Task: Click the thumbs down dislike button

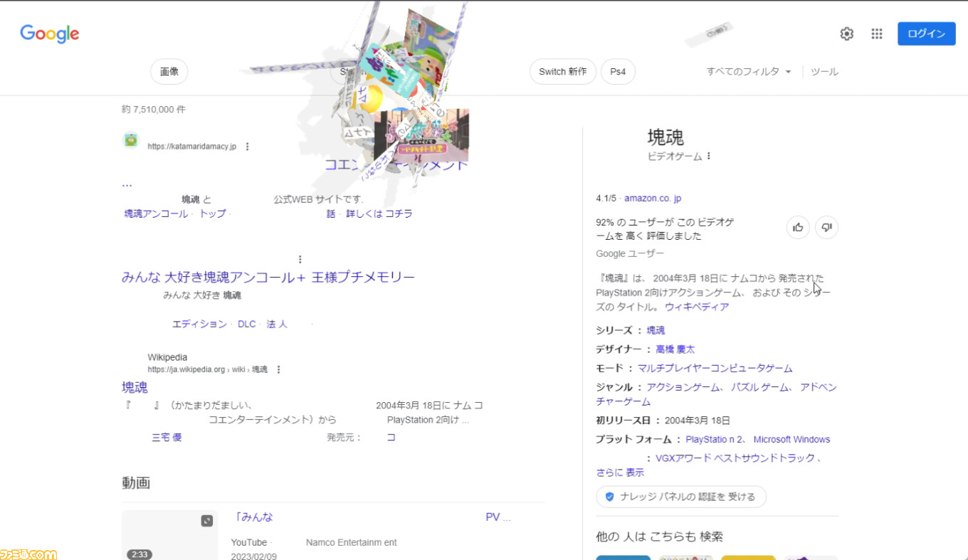Action: pos(826,227)
